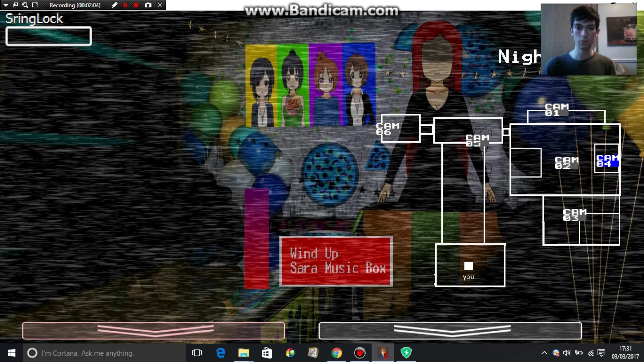Click the battery status tray icon
644x362 pixels.
tap(579, 353)
